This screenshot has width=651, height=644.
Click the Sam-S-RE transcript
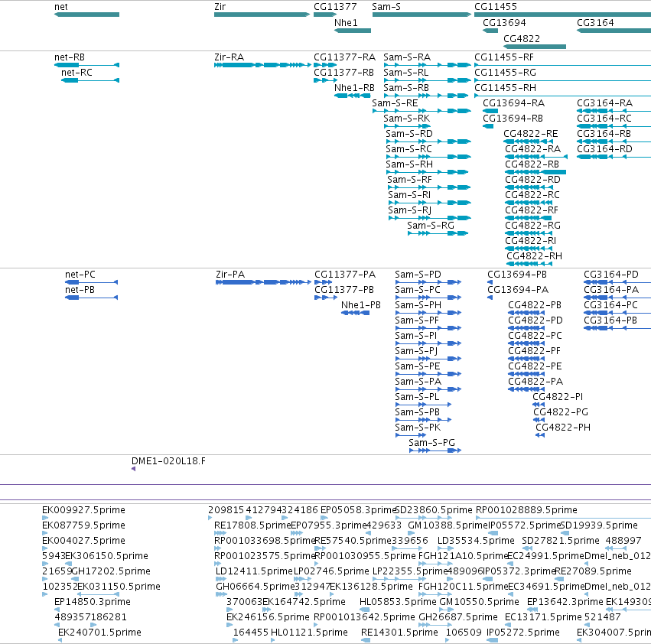coord(422,111)
